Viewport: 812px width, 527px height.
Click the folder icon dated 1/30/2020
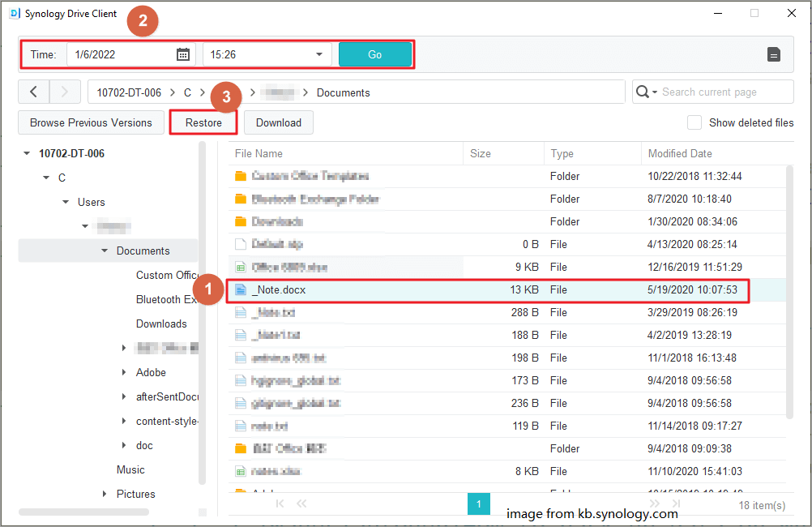click(x=241, y=222)
